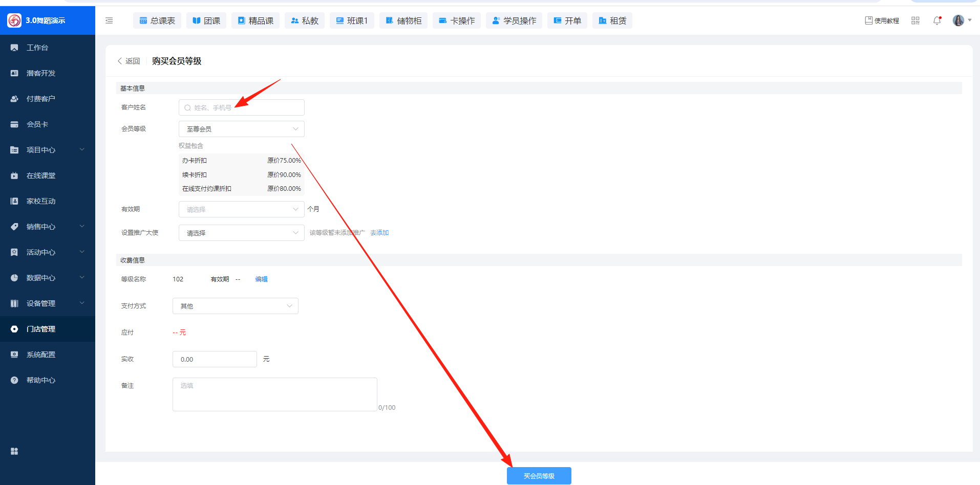
Task: Open the 私教 top tab
Action: [305, 20]
